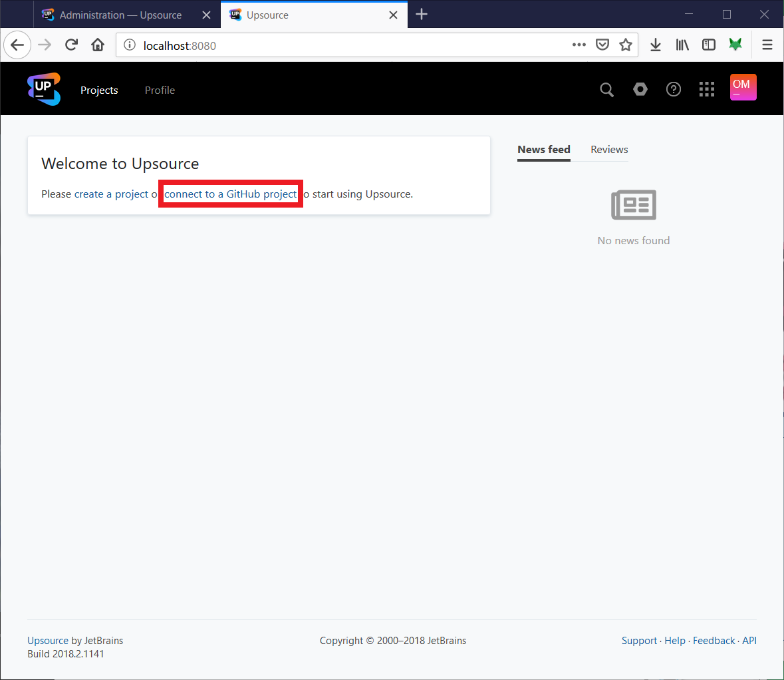Open the Firefox application menu
Screen dimensions: 784x680
point(767,45)
